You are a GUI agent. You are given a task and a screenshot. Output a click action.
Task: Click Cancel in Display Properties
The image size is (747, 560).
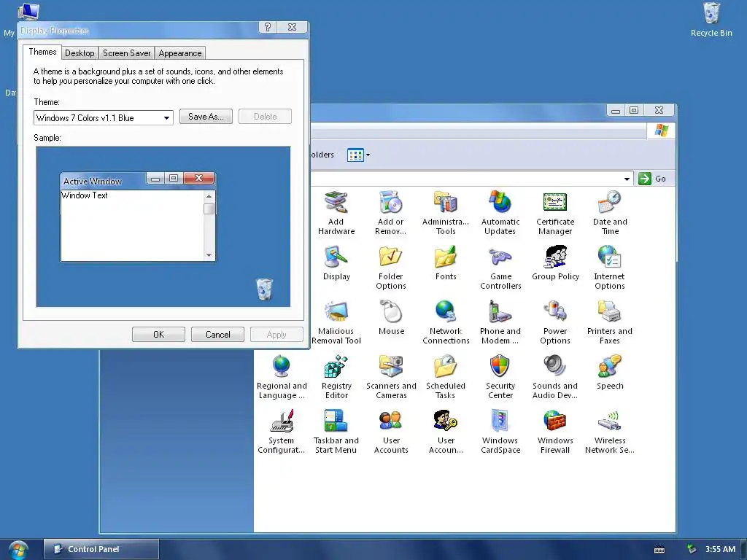(217, 334)
